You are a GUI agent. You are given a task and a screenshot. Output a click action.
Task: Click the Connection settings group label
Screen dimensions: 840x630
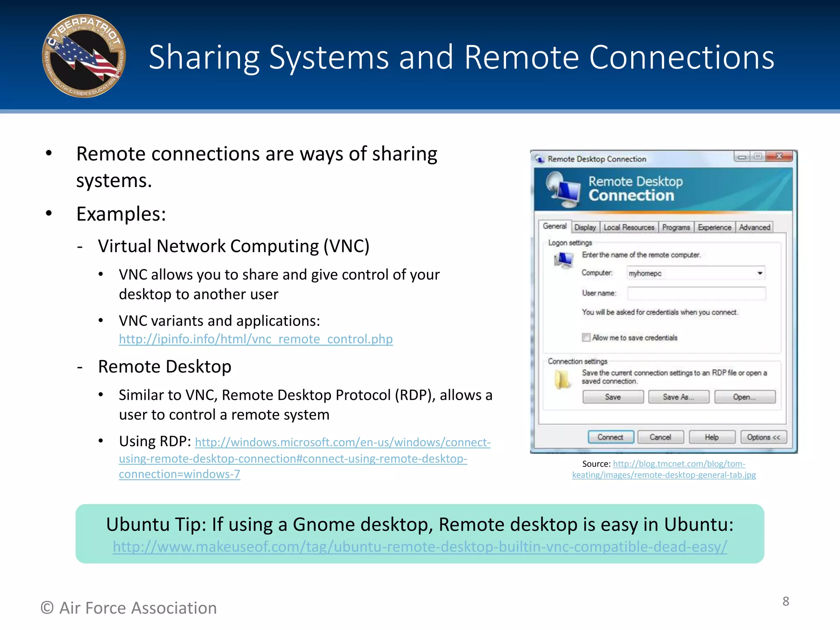point(577,361)
